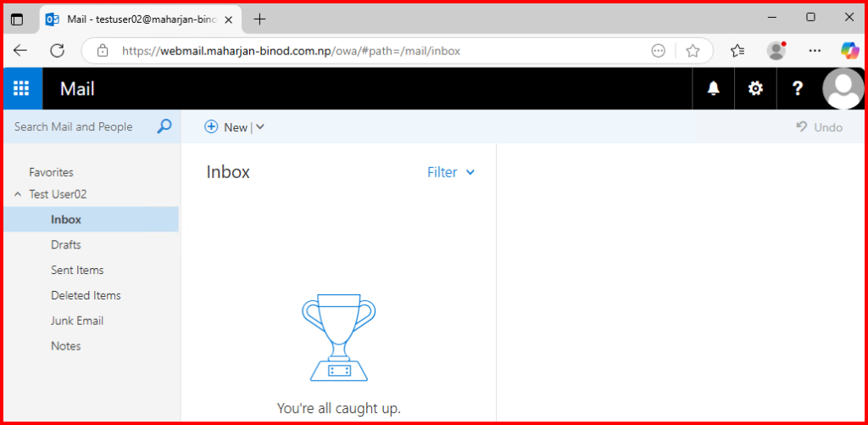Click the Undo button
The image size is (868, 425).
click(x=819, y=127)
